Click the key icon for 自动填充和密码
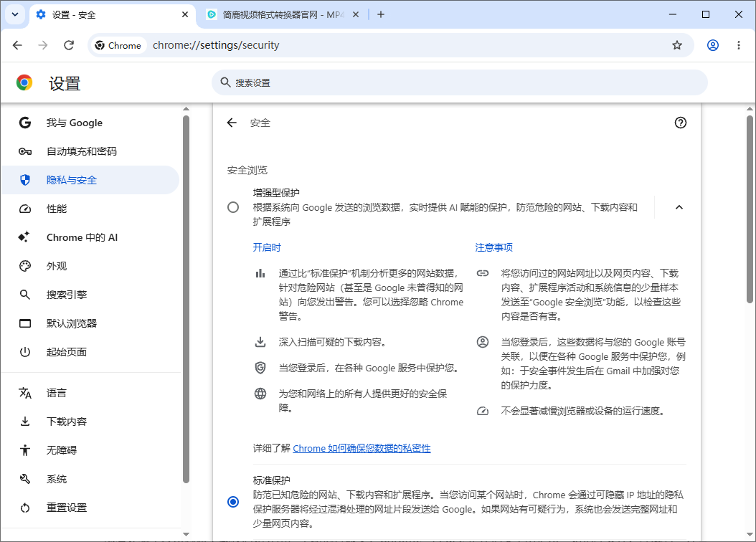 point(25,151)
